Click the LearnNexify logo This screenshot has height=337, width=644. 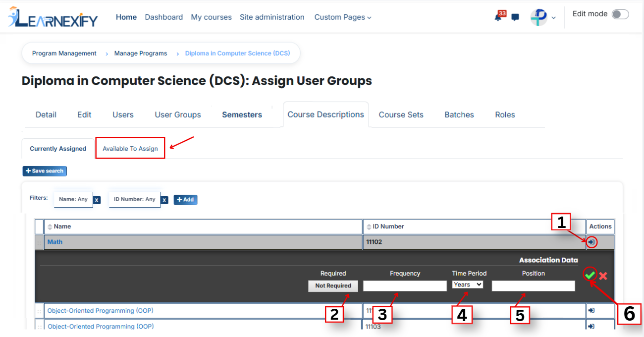coord(53,17)
